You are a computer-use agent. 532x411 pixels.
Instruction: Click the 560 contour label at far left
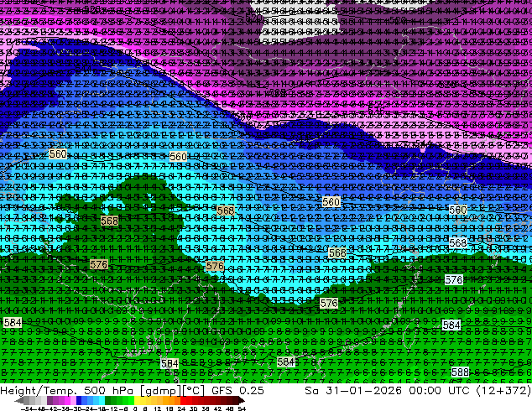click(58, 154)
